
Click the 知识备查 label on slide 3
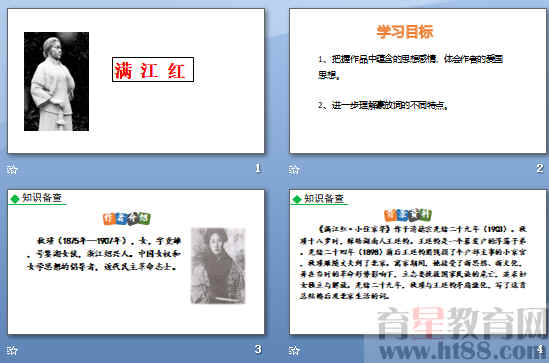point(42,198)
